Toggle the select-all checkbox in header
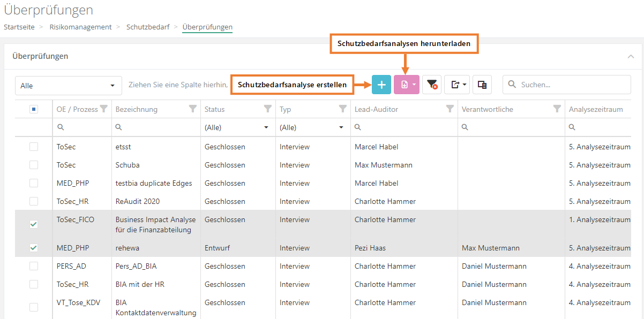 [34, 109]
